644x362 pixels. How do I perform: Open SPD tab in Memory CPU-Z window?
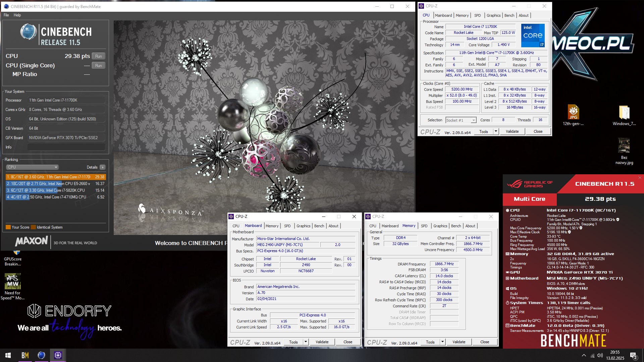point(424,226)
